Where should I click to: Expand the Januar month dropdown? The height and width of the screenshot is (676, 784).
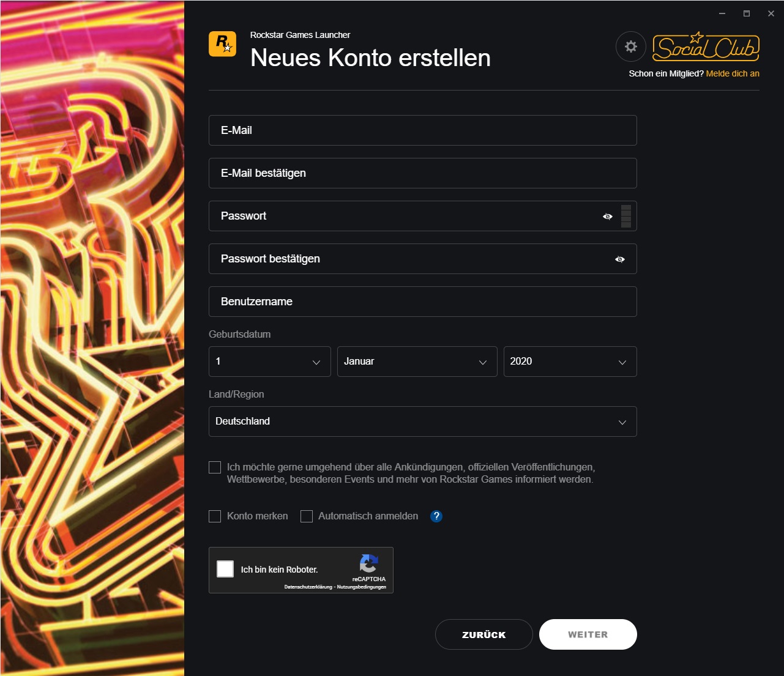tap(417, 362)
